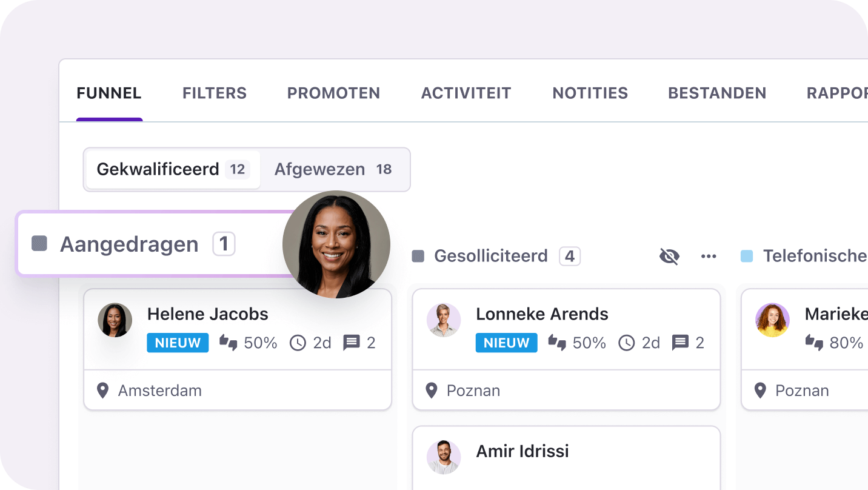Viewport: 868px width, 490px height.
Task: Select the candidate name Helene Jacobs
Action: click(x=208, y=314)
